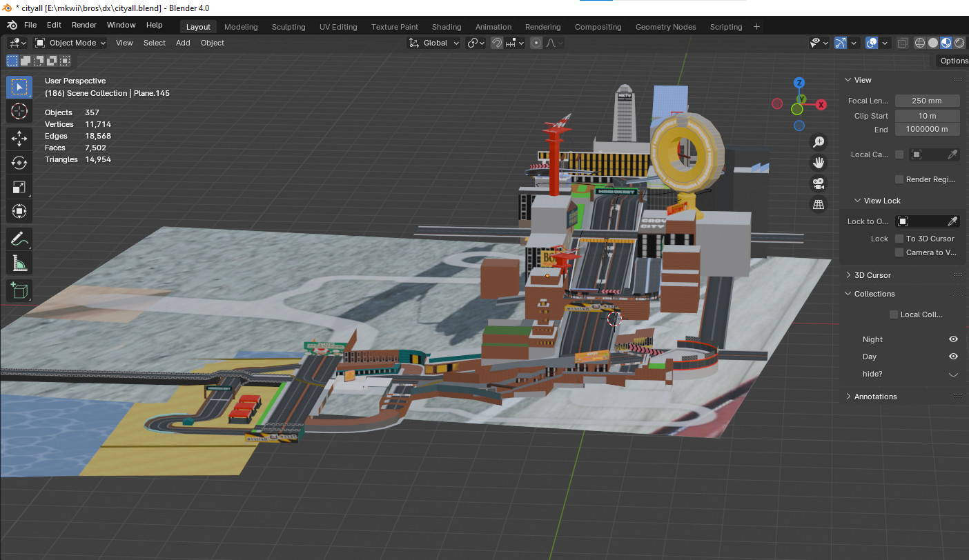Toggle camera view button in viewport
969x560 pixels.
pyautogui.click(x=819, y=183)
